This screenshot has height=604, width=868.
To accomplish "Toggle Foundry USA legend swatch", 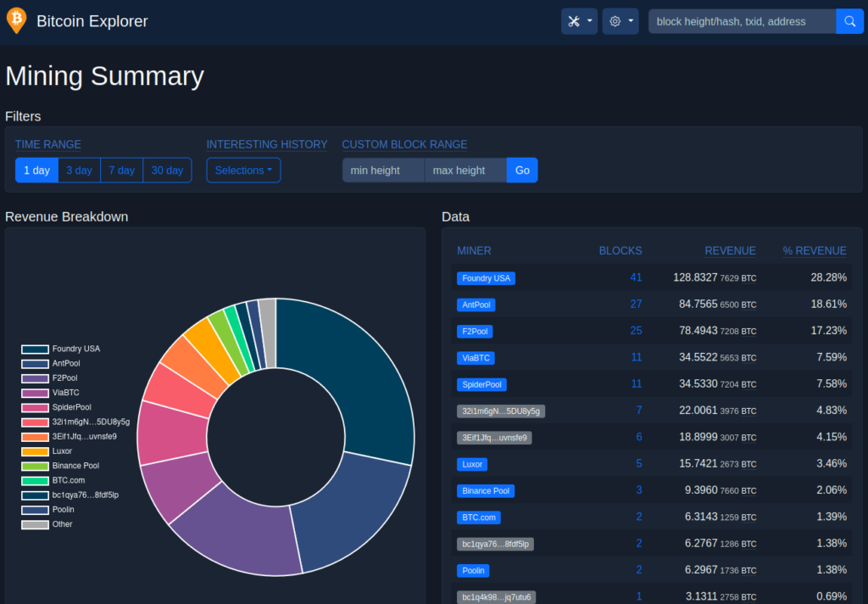I will point(35,350).
